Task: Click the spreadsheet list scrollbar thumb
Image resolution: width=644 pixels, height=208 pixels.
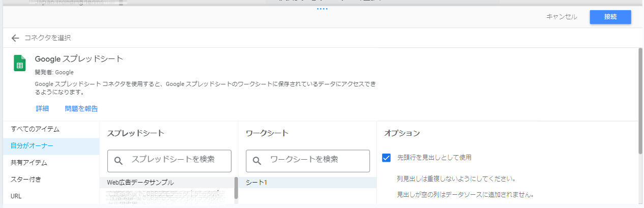Action: coord(236,187)
